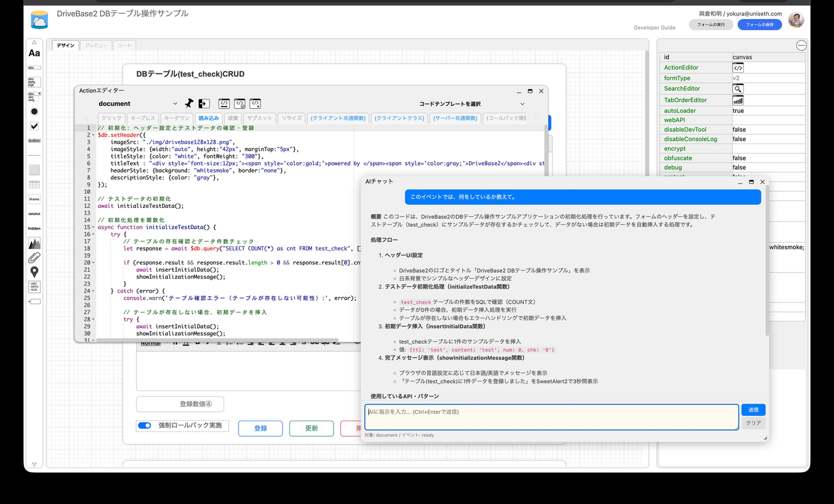Pick the hidden field palette item
Viewport: 834px width, 504px height.
[34, 228]
